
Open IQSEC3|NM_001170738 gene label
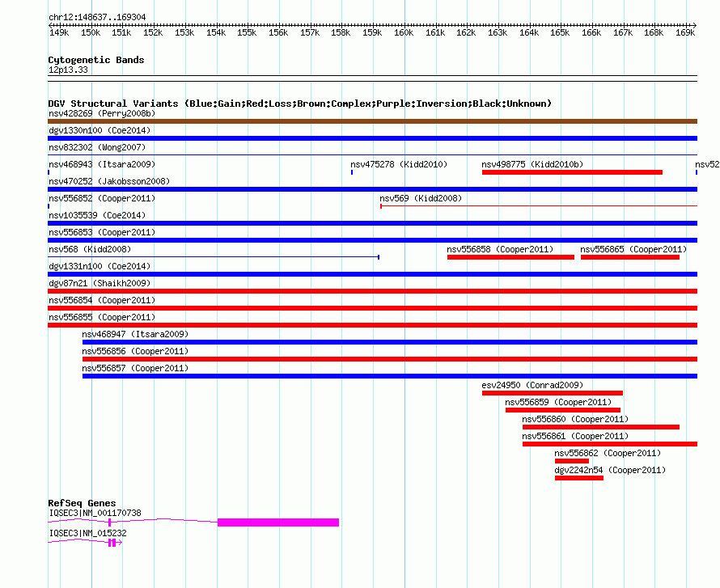click(95, 513)
